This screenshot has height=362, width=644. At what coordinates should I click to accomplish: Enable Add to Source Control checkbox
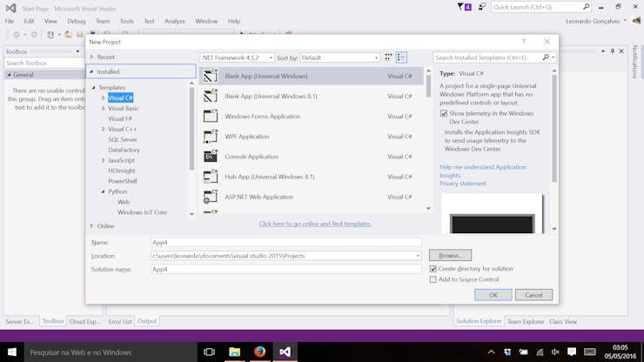[x=433, y=279]
